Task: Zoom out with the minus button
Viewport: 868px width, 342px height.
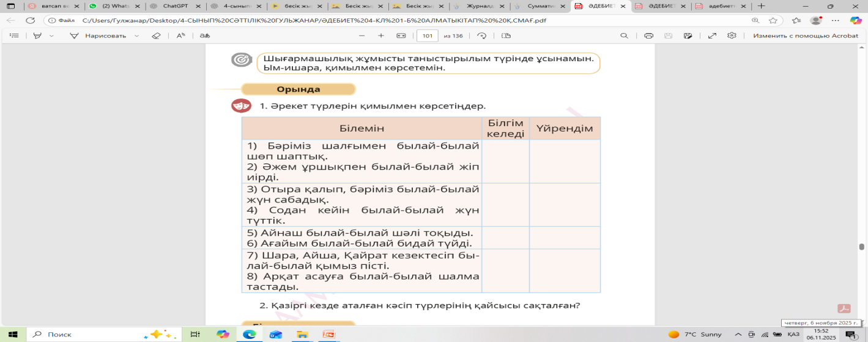Action: (360, 35)
